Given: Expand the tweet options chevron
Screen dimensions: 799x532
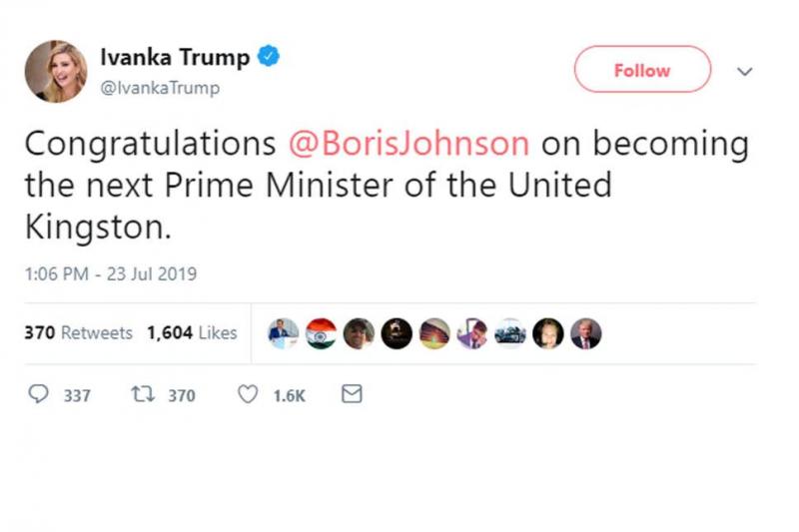Looking at the screenshot, I should pos(744,71).
